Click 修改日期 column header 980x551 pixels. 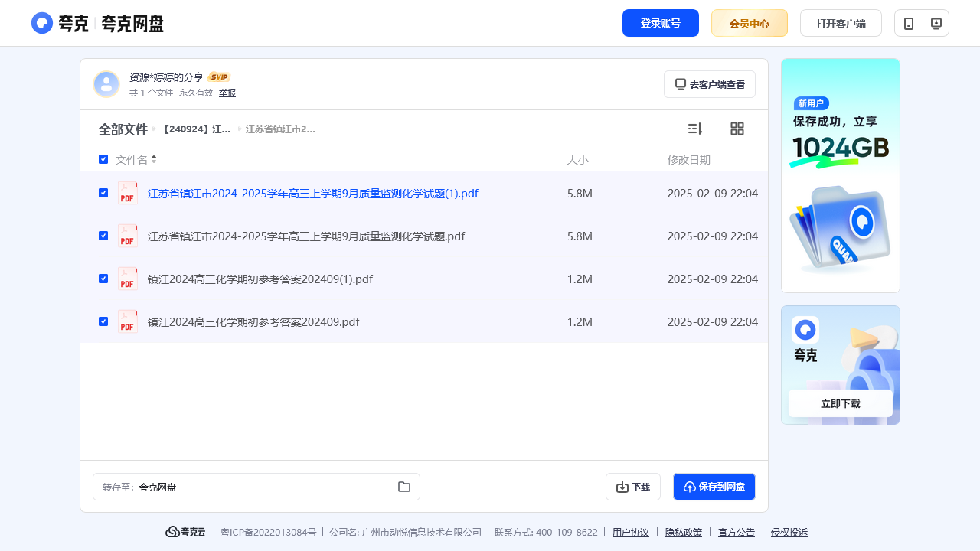click(x=689, y=160)
